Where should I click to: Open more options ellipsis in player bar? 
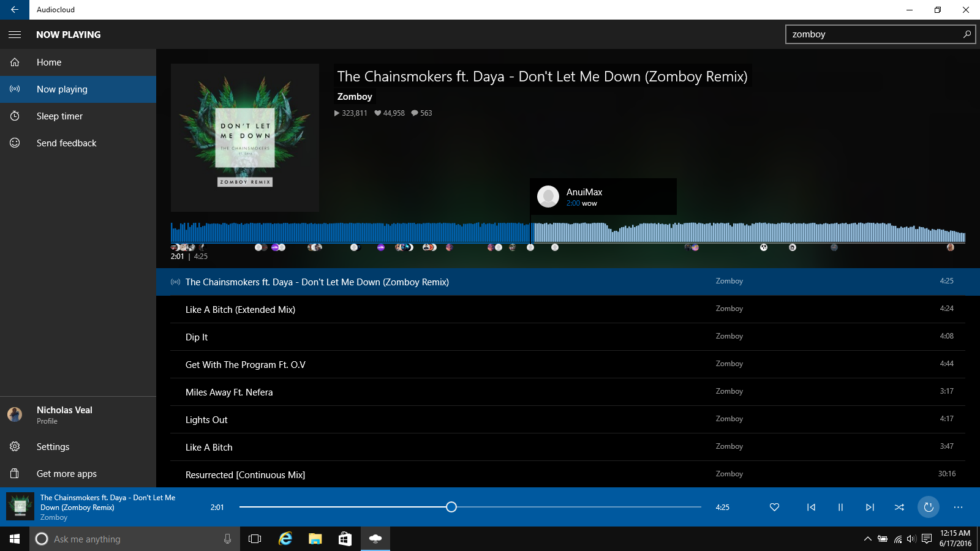point(958,507)
